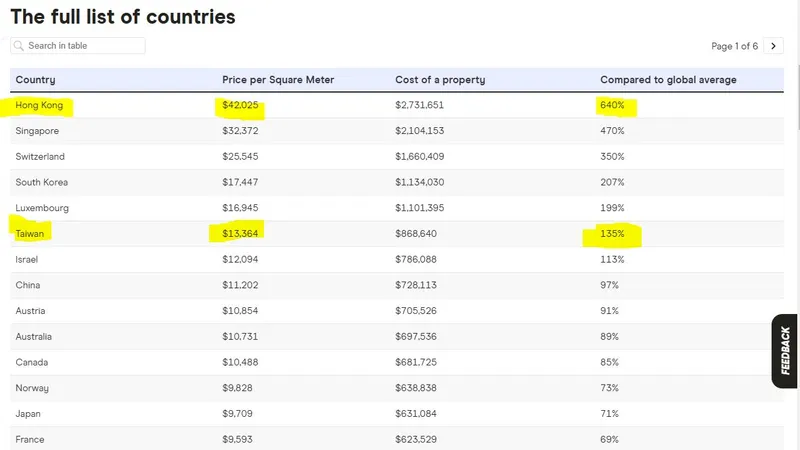Click the France row
Screen dimensions: 800x450
click(x=30, y=439)
